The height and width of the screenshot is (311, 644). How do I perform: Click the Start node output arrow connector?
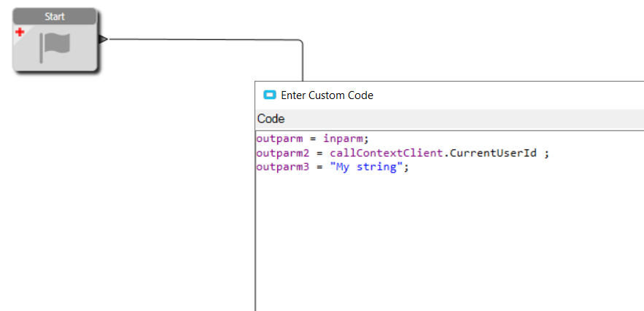click(x=103, y=39)
